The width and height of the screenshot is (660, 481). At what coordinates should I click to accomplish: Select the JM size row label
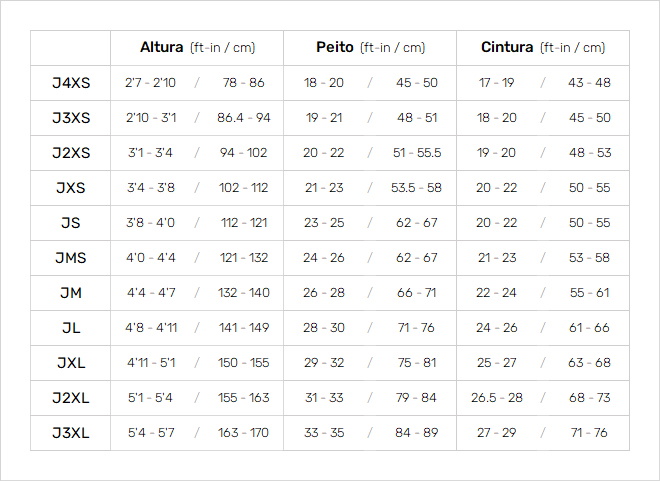coord(71,292)
